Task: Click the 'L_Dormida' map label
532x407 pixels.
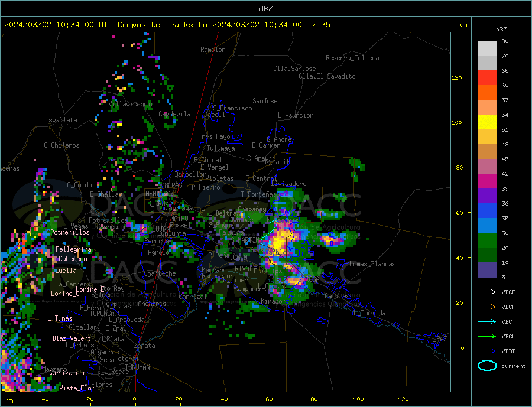Action: point(370,313)
